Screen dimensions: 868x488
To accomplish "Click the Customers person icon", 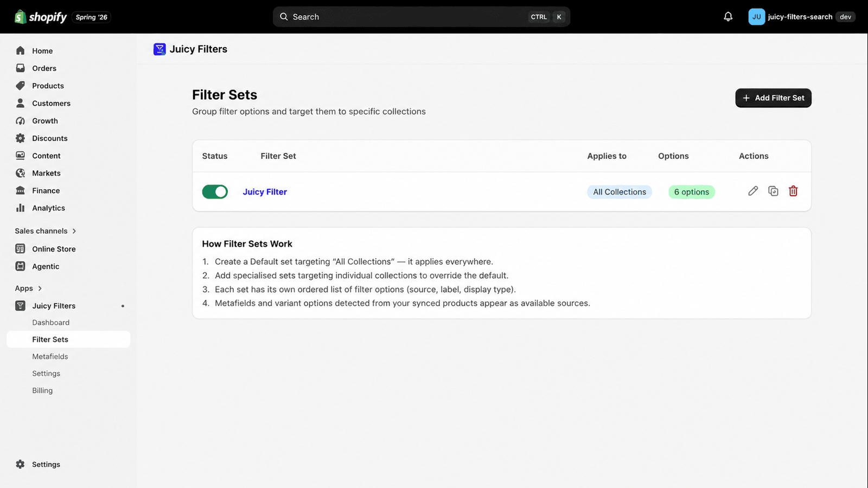I will [x=21, y=103].
